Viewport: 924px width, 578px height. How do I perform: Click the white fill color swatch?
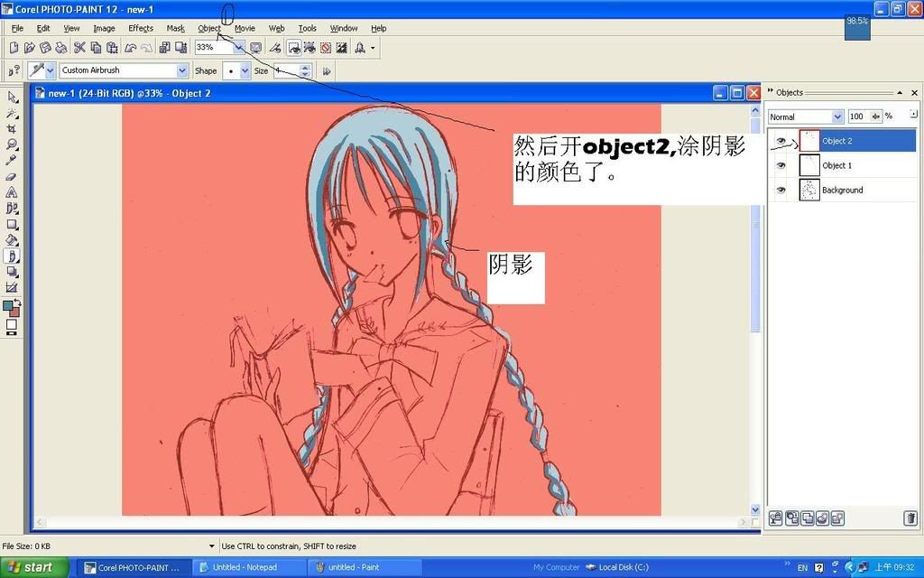[x=11, y=324]
